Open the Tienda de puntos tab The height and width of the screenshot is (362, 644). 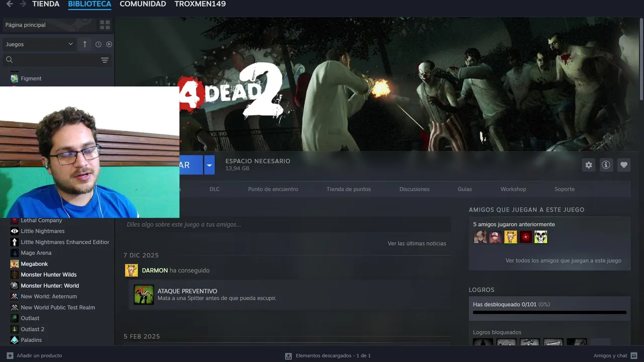pos(349,189)
